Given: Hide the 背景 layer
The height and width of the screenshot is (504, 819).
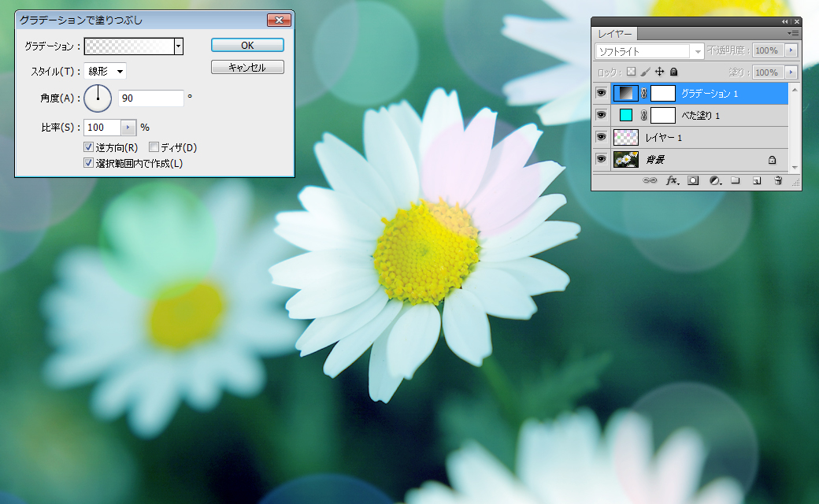Looking at the screenshot, I should (x=601, y=159).
